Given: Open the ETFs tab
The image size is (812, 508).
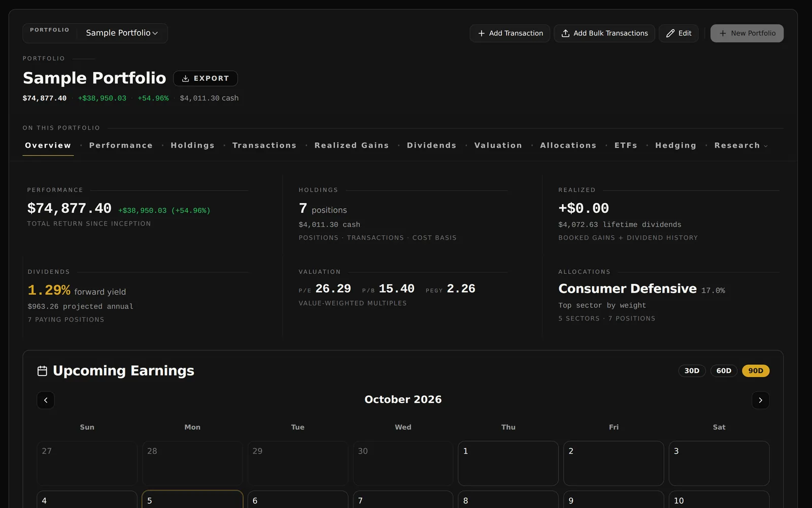Looking at the screenshot, I should 626,145.
